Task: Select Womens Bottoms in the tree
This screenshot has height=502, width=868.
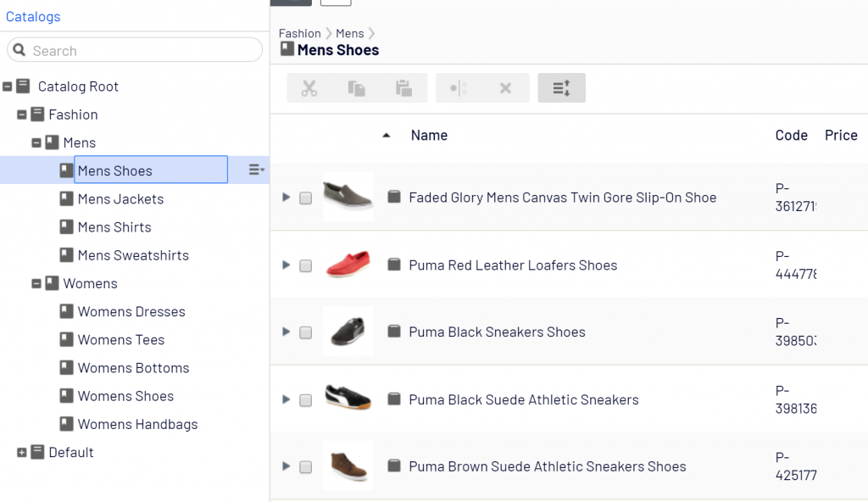Action: point(133,368)
